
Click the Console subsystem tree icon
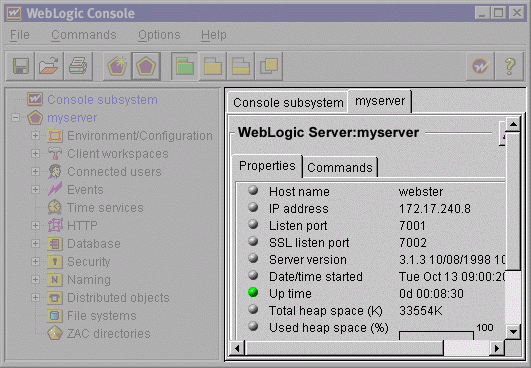click(35, 99)
